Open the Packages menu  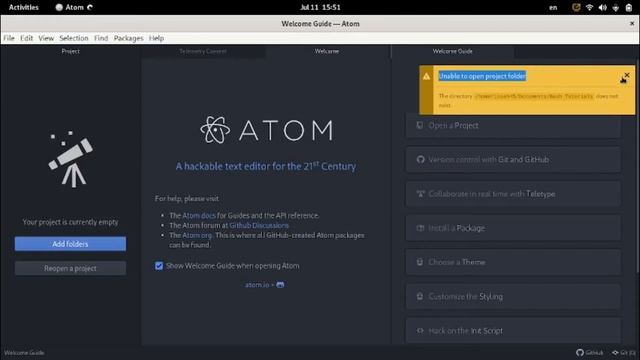128,38
